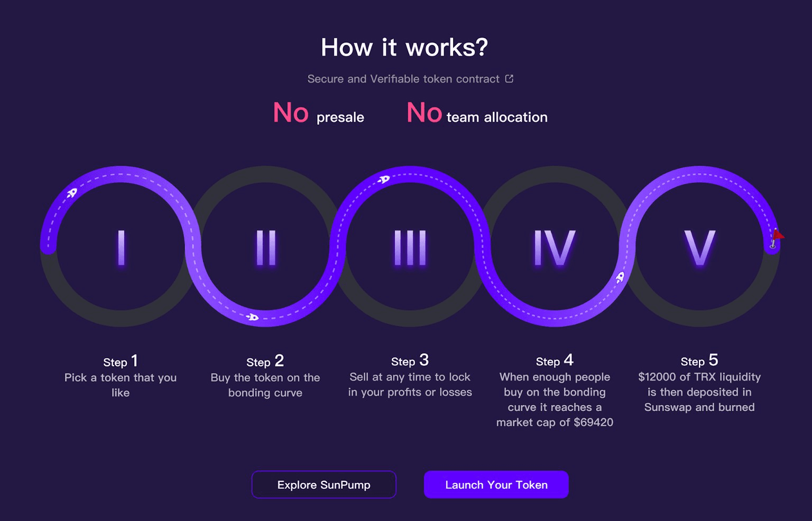The image size is (812, 521).
Task: Select the Roman numeral III circle
Action: [x=410, y=247]
